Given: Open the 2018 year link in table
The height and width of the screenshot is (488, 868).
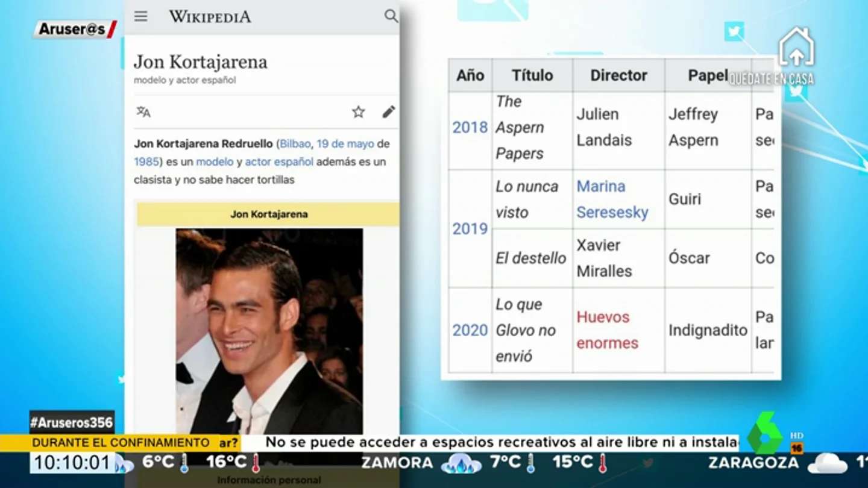Looking at the screenshot, I should tap(470, 128).
